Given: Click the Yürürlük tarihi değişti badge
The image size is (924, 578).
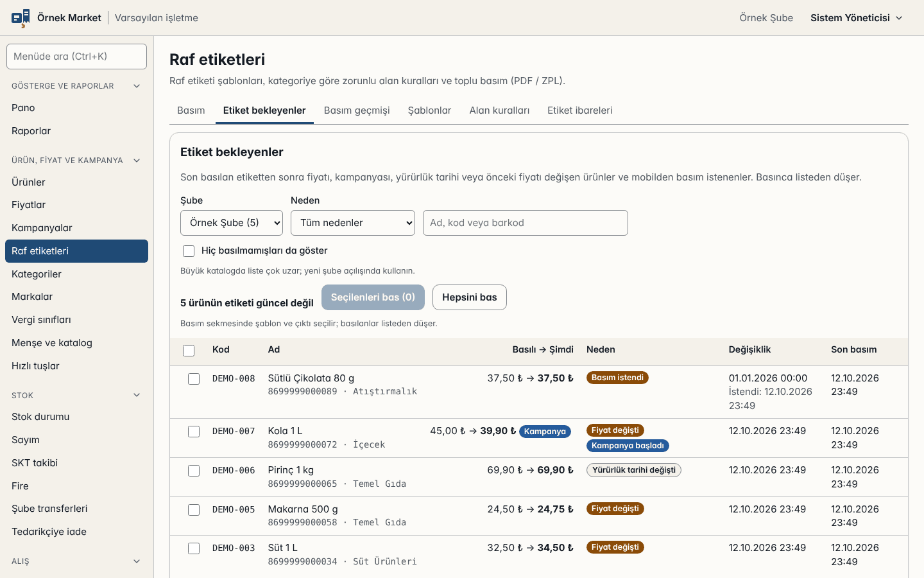Looking at the screenshot, I should [x=634, y=470].
